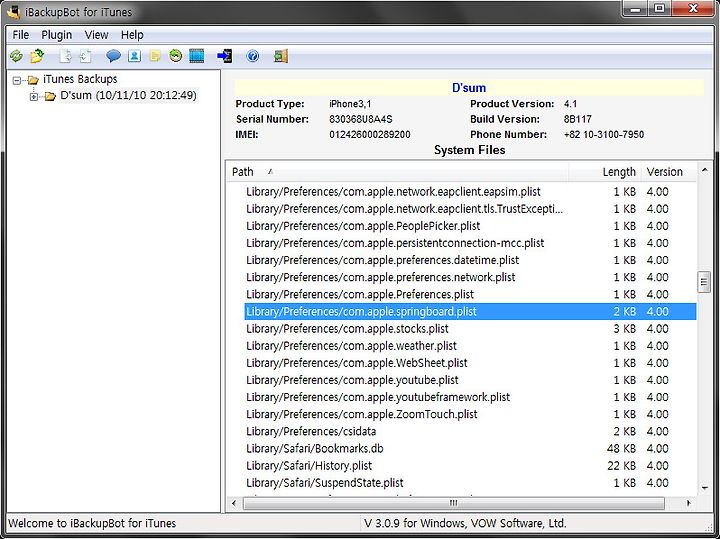Click the D'sum device title banner
Image resolution: width=720 pixels, height=539 pixels.
469,88
